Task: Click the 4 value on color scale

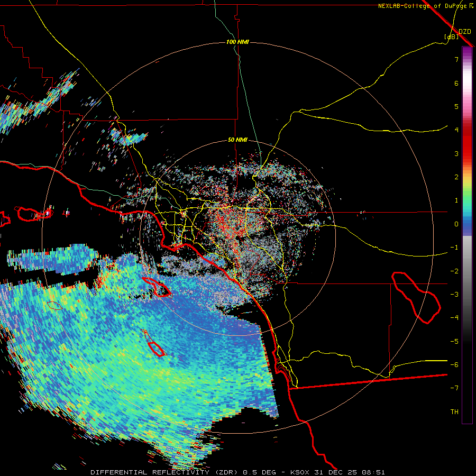Action: click(x=456, y=130)
